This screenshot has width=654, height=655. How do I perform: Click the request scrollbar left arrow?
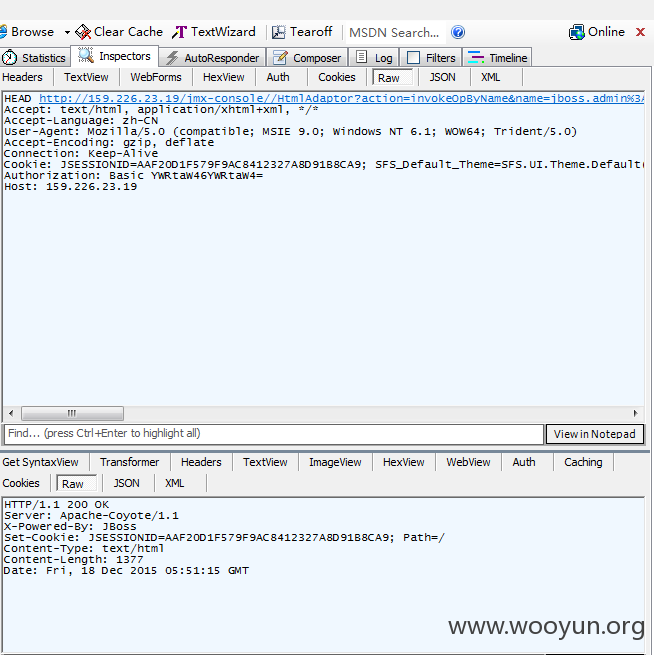11,414
